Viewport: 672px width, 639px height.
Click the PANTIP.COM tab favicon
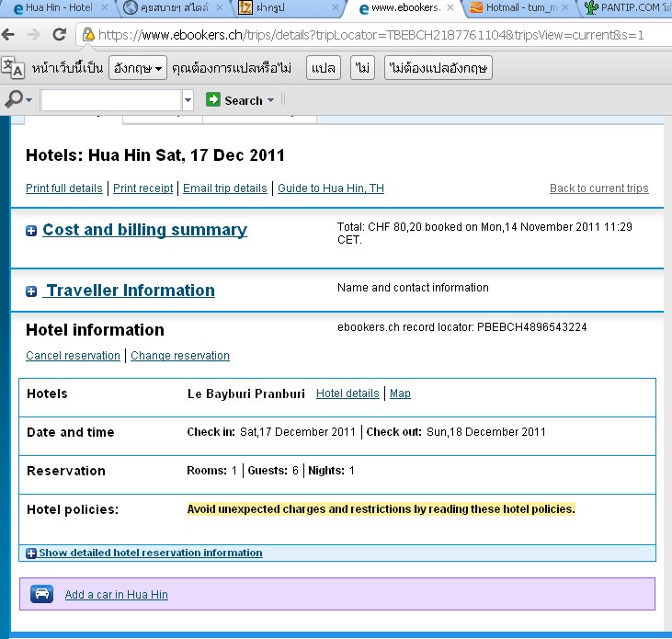coord(591,7)
